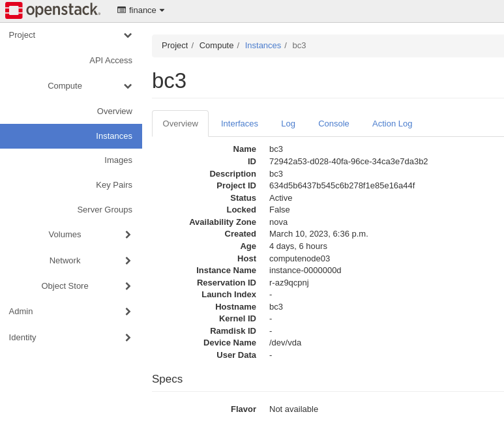Viewport: 504px width, 425px height.
Task: Collapse the Project sidebar section
Action: point(128,35)
